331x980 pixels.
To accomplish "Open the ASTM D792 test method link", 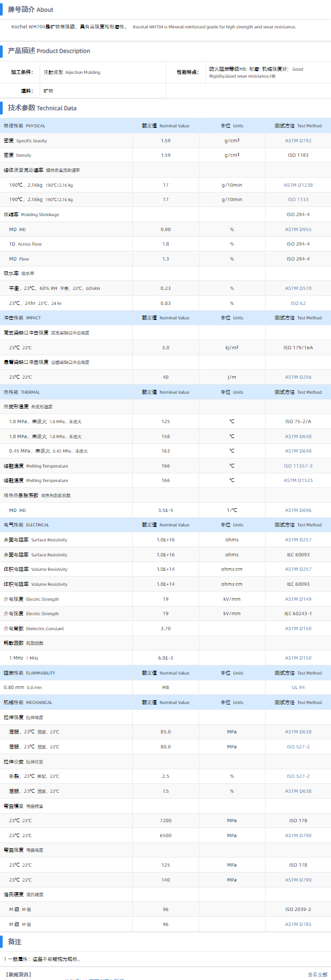I will click(x=298, y=141).
